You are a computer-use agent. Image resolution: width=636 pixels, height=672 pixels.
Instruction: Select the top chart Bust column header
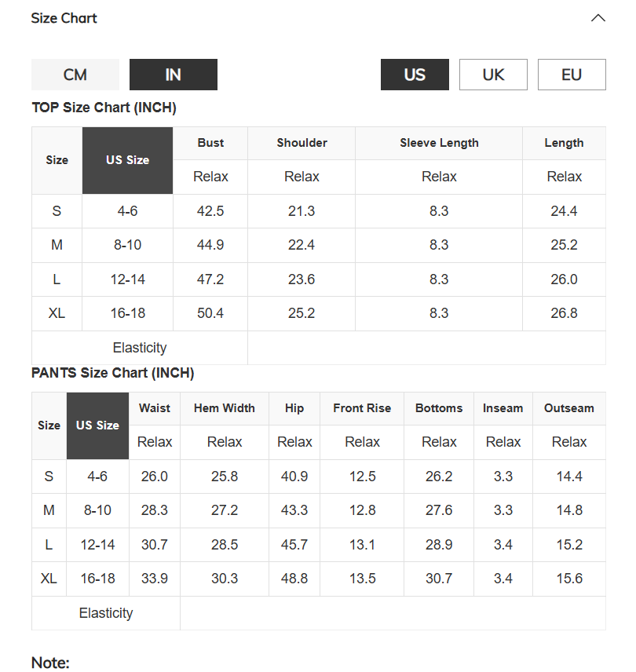coord(210,143)
